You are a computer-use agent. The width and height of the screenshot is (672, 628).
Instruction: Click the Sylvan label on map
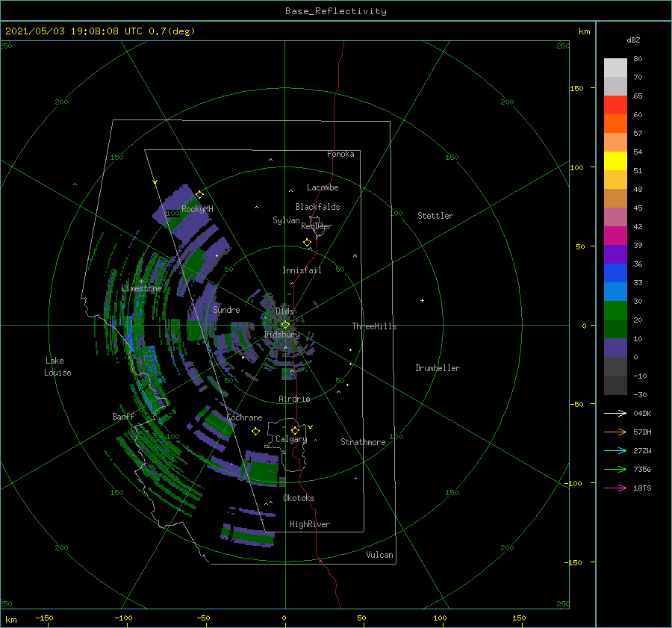click(x=286, y=220)
